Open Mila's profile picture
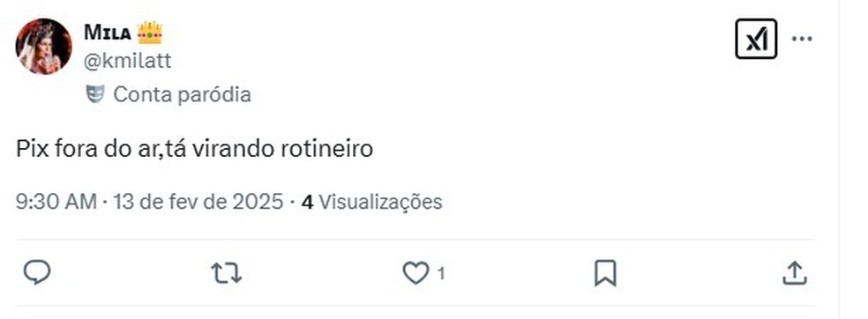This screenshot has width=868, height=319. tap(44, 46)
